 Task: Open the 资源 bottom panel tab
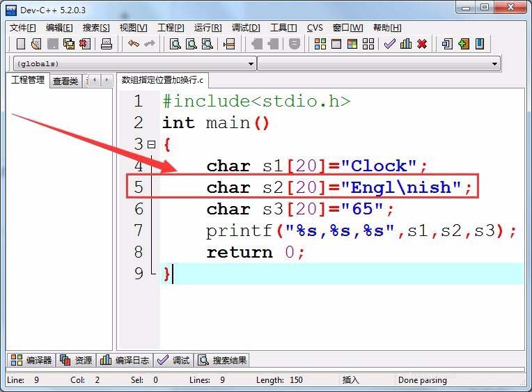pos(77,360)
